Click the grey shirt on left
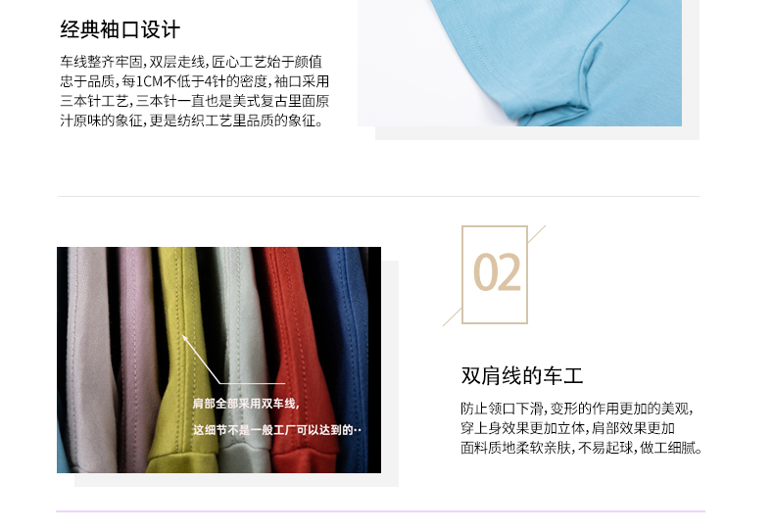 click(x=90, y=356)
